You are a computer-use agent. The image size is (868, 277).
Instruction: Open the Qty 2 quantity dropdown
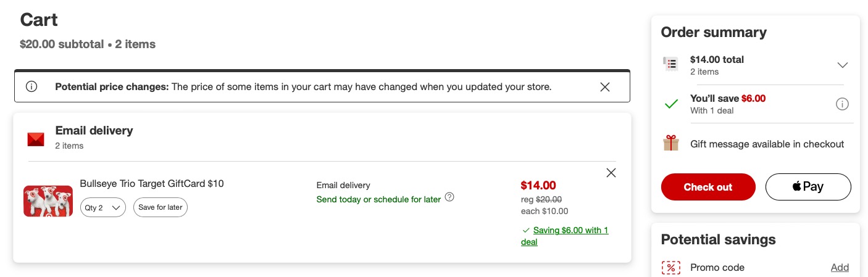(x=103, y=207)
